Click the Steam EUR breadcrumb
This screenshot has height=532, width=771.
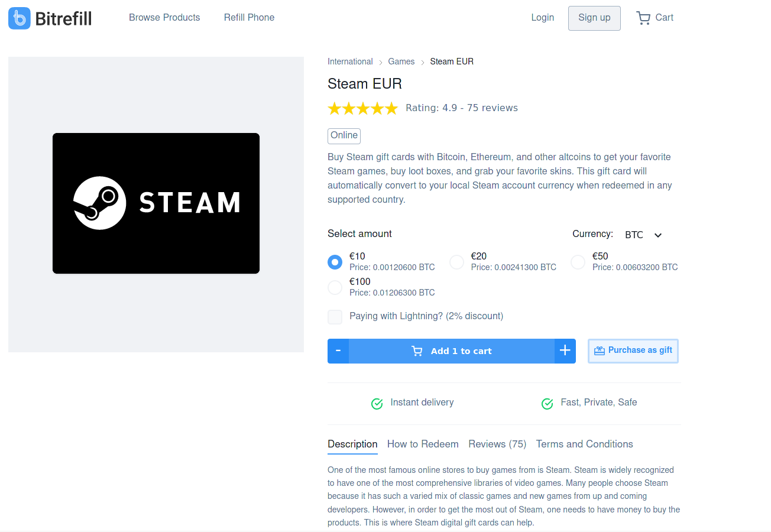(x=452, y=61)
